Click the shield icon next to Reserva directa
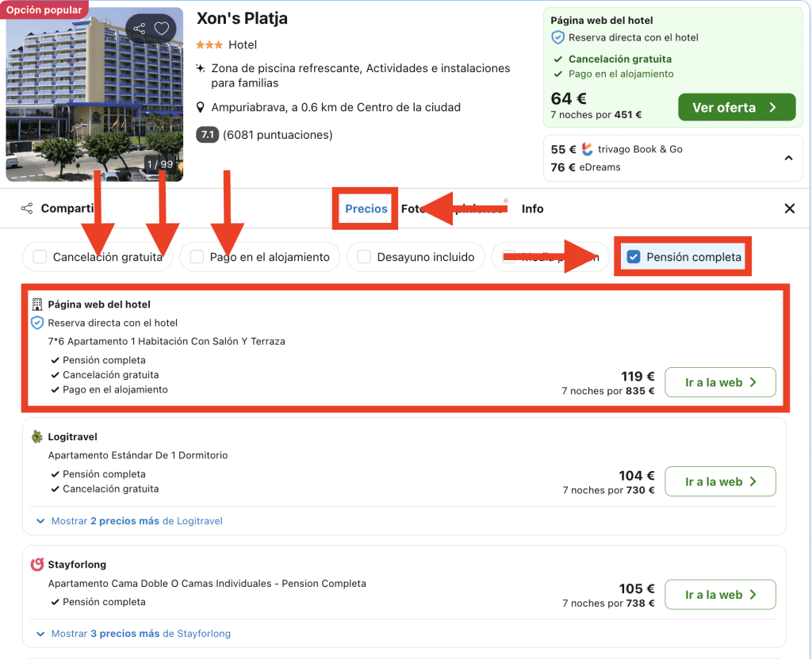This screenshot has height=659, width=812. [36, 323]
